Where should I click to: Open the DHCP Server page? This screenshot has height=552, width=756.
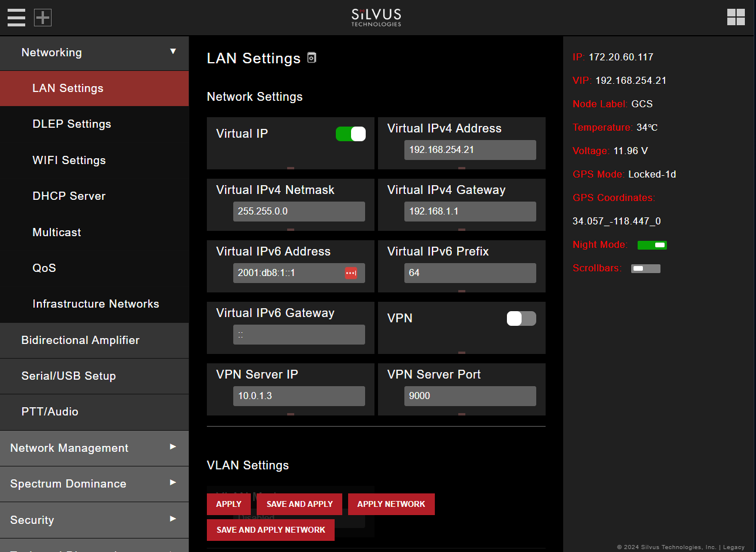click(x=69, y=196)
